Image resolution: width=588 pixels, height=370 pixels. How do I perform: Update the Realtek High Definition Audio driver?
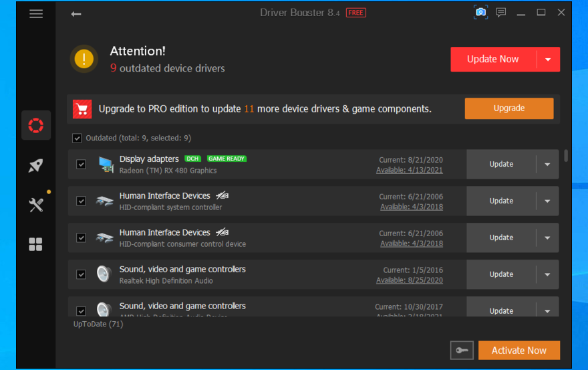(x=501, y=274)
